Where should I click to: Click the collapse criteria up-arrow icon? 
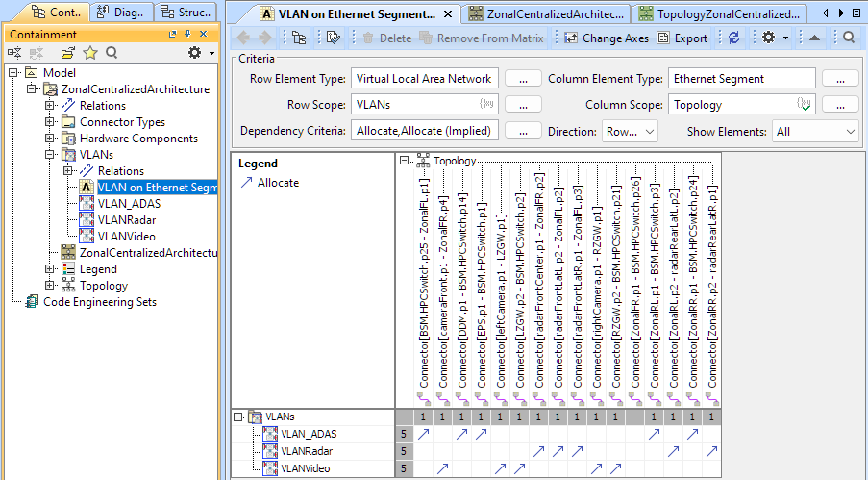(814, 38)
